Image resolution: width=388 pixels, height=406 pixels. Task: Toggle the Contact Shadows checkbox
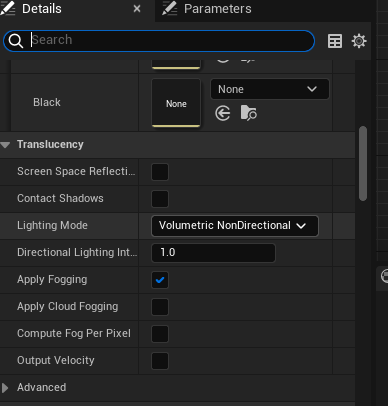pyautogui.click(x=160, y=199)
